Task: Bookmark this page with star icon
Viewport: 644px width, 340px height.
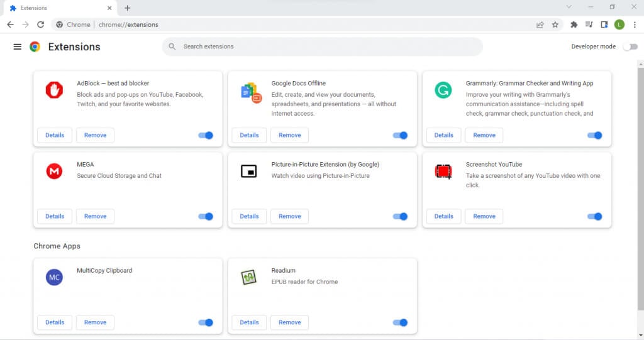Action: pyautogui.click(x=555, y=25)
